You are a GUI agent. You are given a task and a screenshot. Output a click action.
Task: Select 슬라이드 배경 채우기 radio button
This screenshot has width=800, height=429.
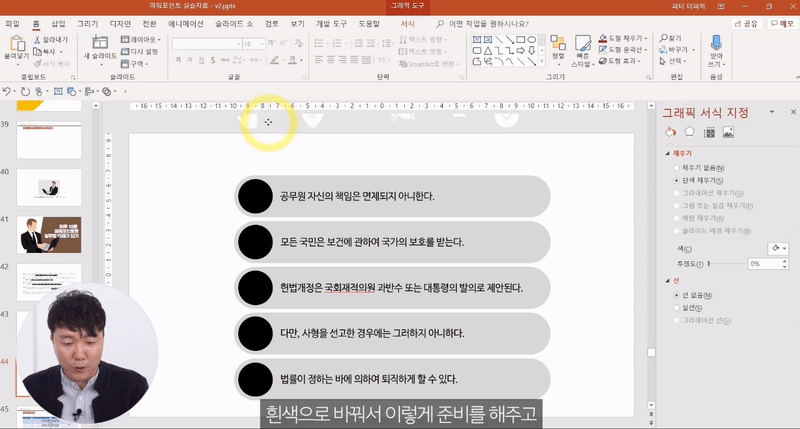click(677, 231)
